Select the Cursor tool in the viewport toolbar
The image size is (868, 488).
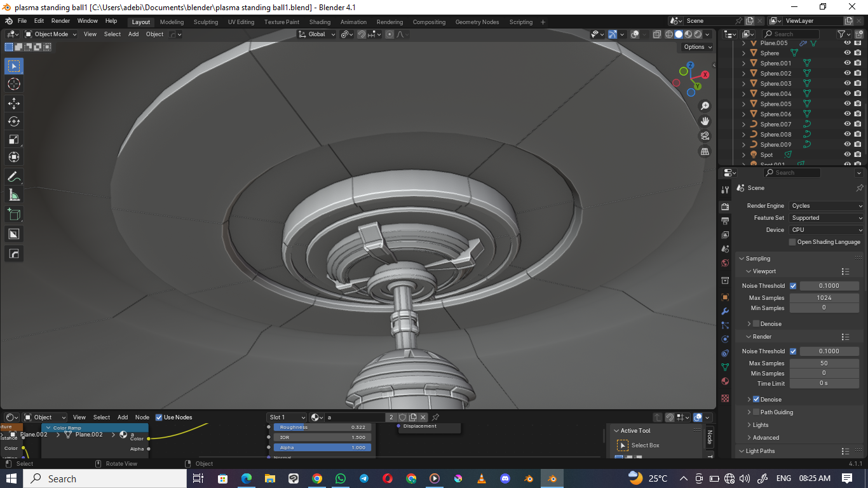(14, 84)
